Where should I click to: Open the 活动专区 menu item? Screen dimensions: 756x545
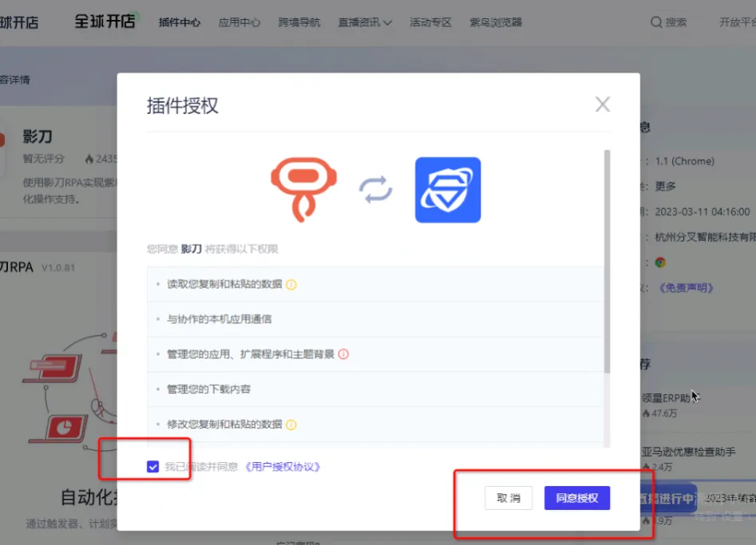(430, 22)
